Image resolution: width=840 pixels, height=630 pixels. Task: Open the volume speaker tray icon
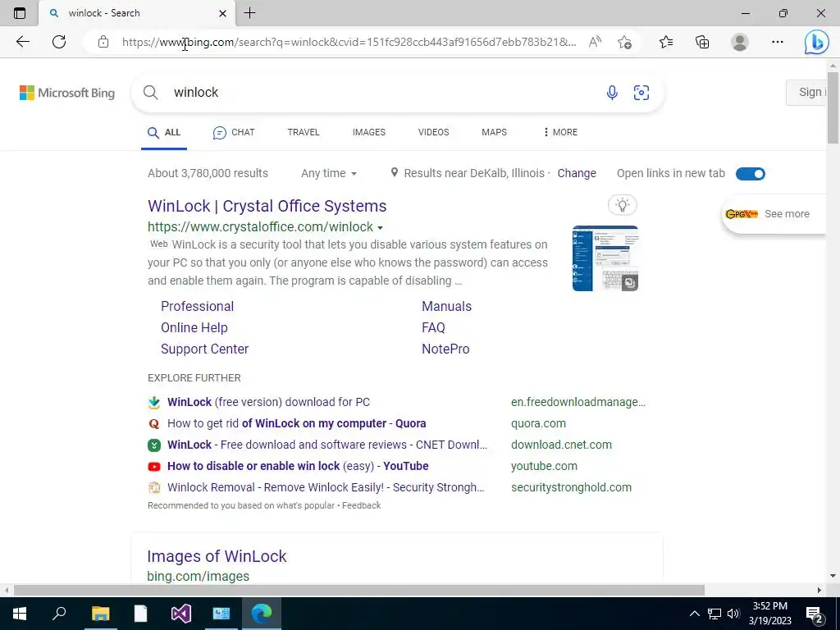pyautogui.click(x=733, y=614)
